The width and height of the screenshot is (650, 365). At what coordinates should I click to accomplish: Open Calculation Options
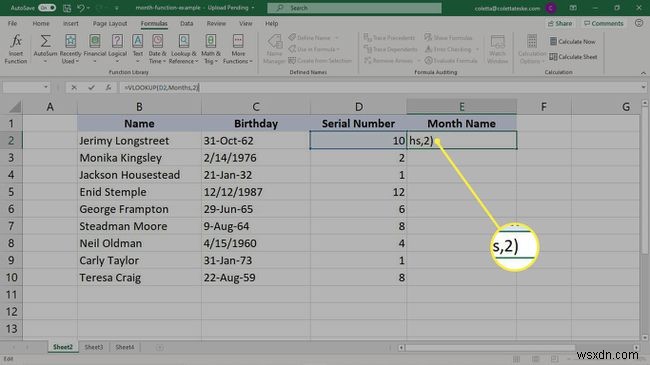pos(532,49)
